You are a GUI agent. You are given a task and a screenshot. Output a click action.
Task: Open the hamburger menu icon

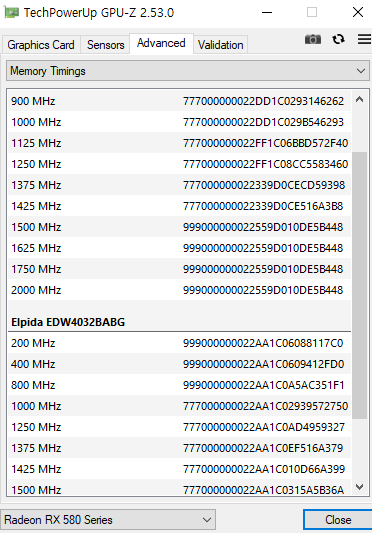coord(364,39)
